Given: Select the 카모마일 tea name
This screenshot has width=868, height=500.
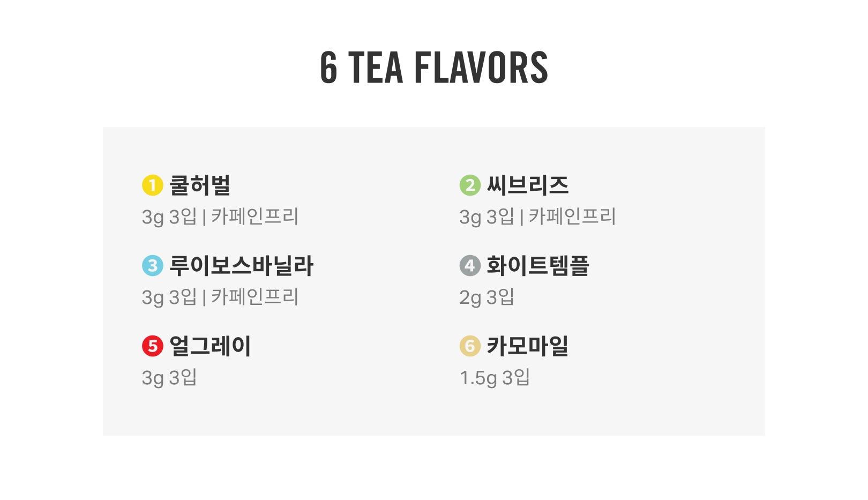Looking at the screenshot, I should tap(528, 346).
